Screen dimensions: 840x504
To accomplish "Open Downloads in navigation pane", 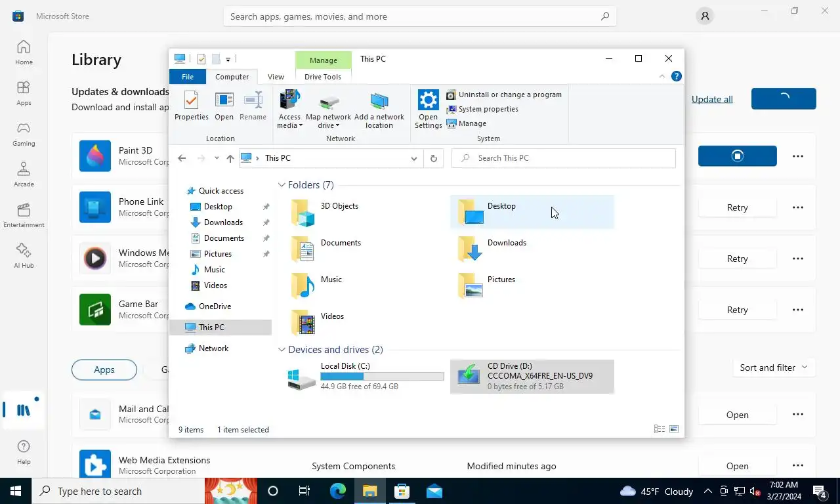I will pyautogui.click(x=223, y=222).
